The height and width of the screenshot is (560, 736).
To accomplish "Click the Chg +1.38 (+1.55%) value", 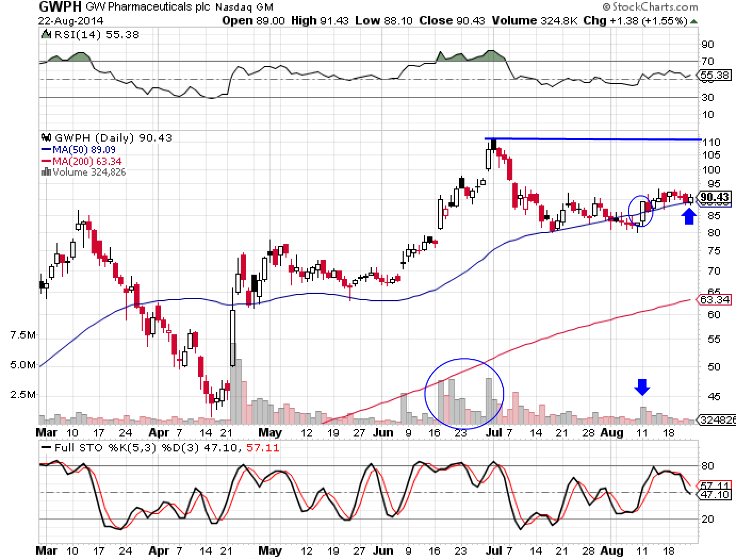I will (x=634, y=21).
